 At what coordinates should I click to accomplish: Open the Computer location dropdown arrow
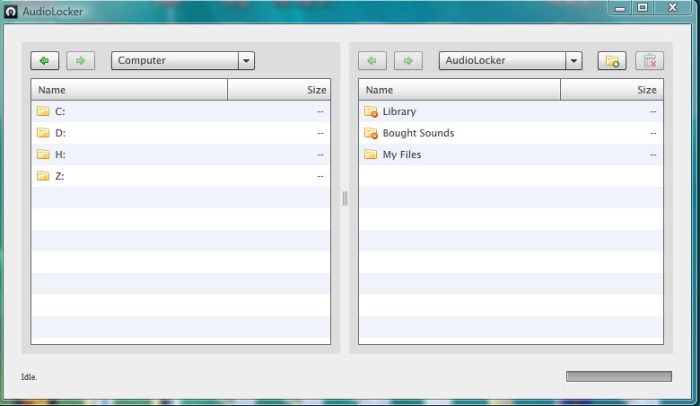coord(246,61)
